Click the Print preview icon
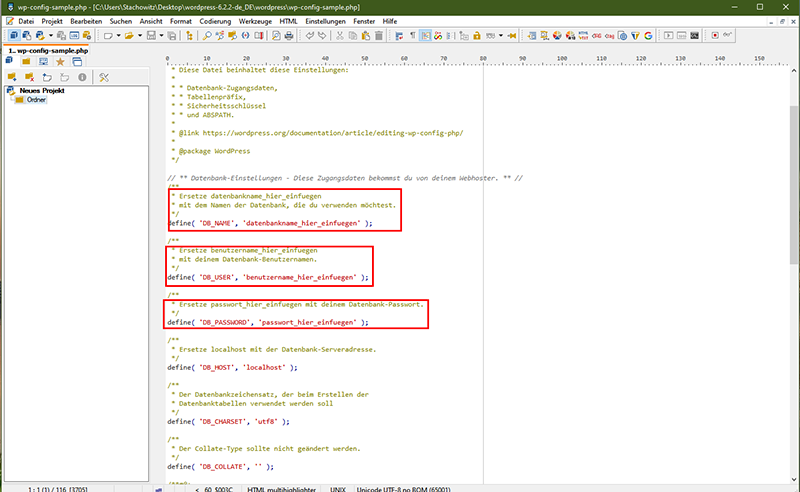 pyautogui.click(x=276, y=36)
